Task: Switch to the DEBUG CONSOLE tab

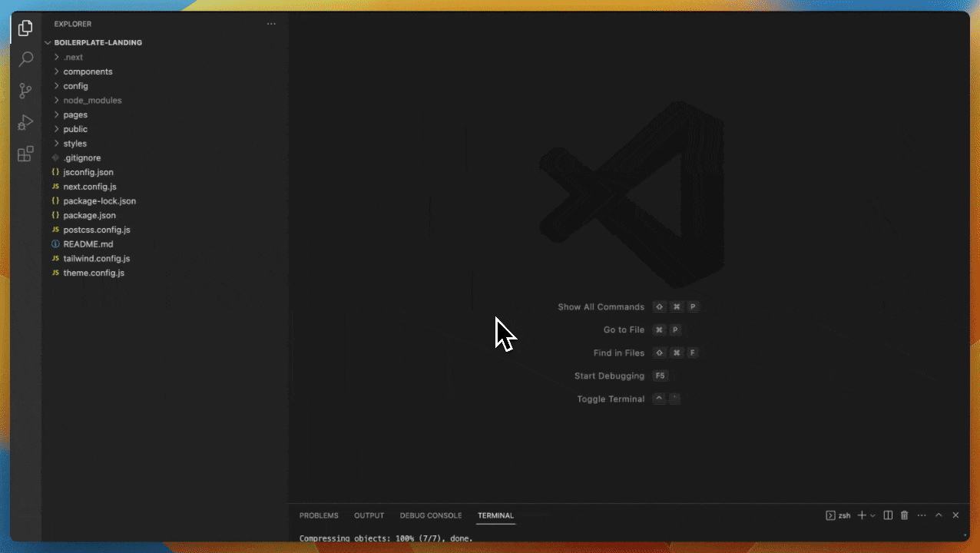Action: [x=431, y=515]
